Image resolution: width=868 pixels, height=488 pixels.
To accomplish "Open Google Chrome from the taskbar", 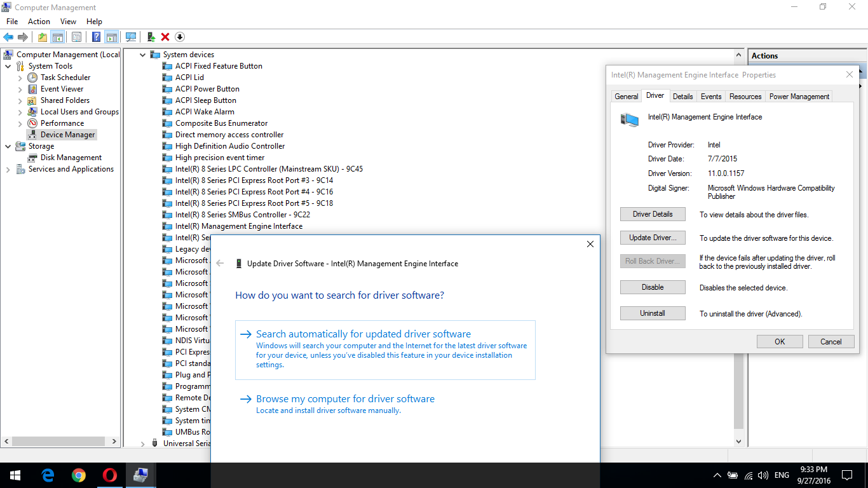I will (79, 475).
